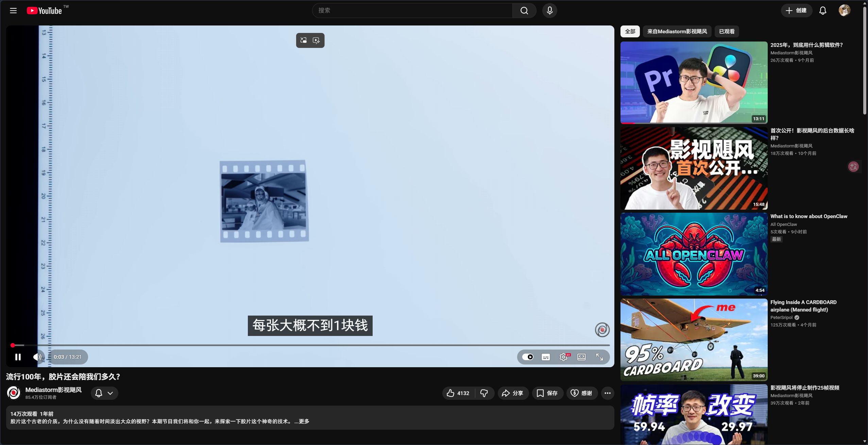Click the 最新 badge on OpenClaw video
Viewport: 868px width, 445px height.
777,239
